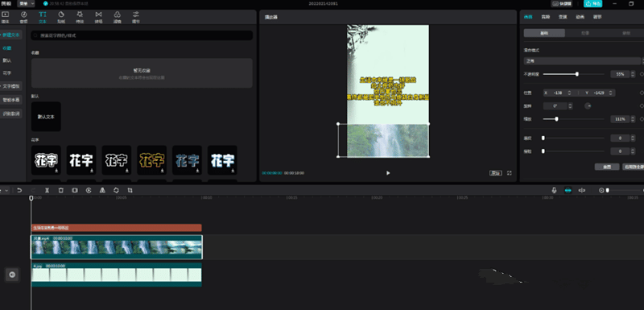The image size is (644, 310).
Task: Toggle the track mute button left of bottom track
Action: pyautogui.click(x=12, y=275)
